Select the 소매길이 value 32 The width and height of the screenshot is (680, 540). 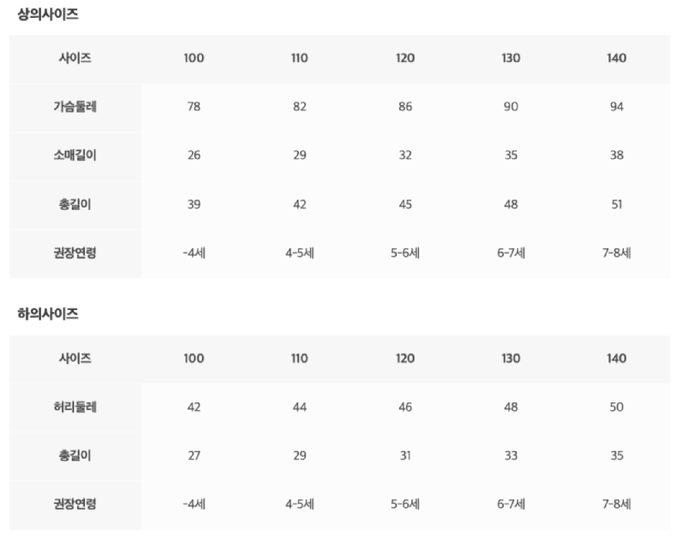[405, 156]
